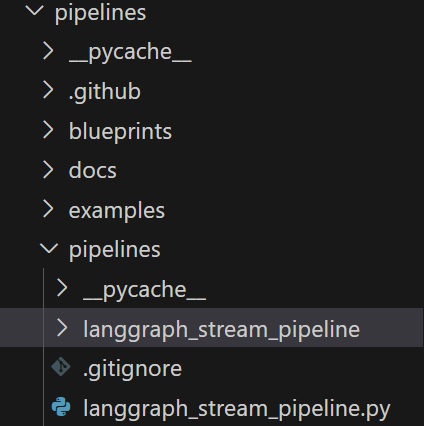Screen dimensions: 424x426
Task: Expand the .github folder chevron
Action: click(49, 90)
